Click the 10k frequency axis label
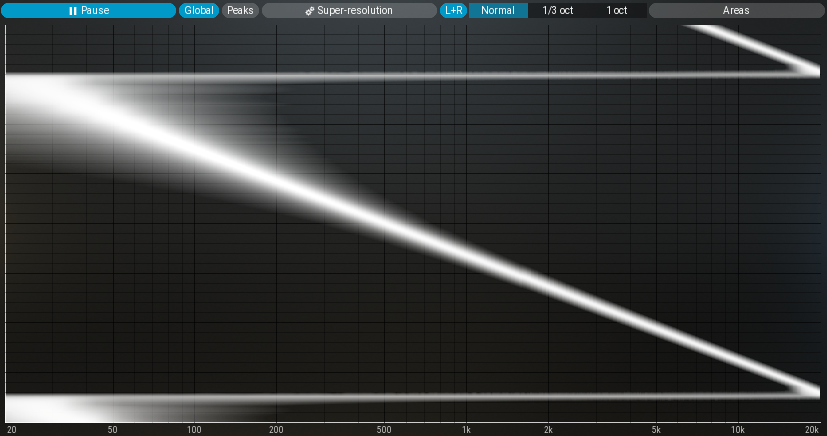 pyautogui.click(x=738, y=430)
